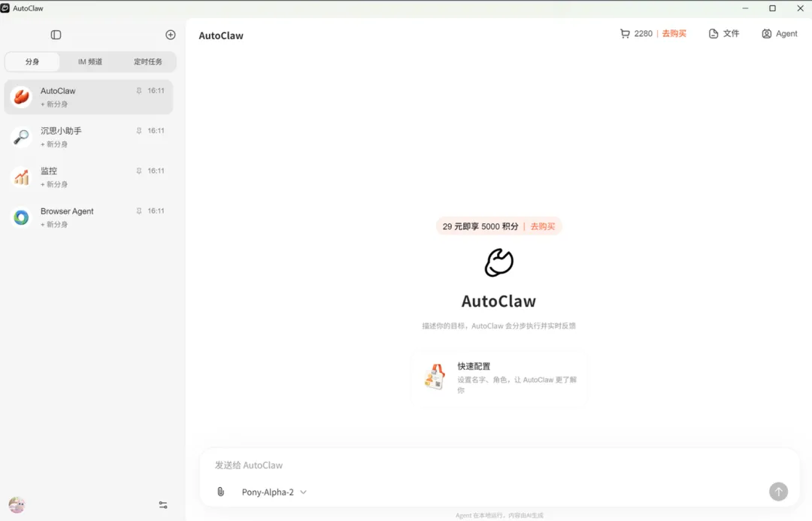The image size is (812, 521).
Task: Open the Agent profile button
Action: coord(780,34)
